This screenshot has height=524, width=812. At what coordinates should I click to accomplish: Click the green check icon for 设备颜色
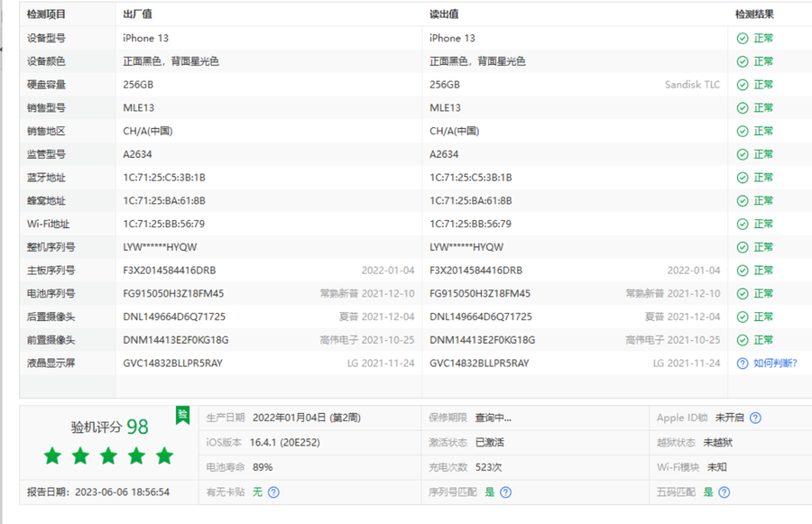[x=743, y=61]
